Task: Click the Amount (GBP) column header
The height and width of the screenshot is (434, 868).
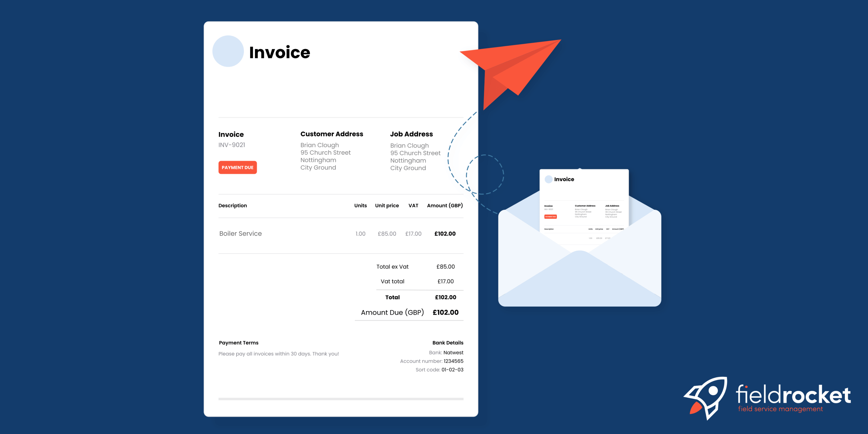Action: coord(445,205)
